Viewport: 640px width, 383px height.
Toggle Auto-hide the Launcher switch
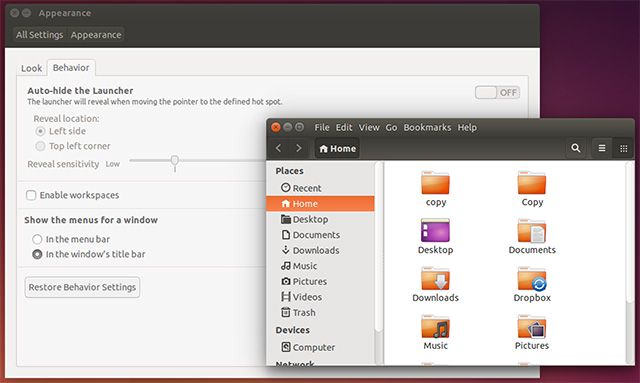497,93
